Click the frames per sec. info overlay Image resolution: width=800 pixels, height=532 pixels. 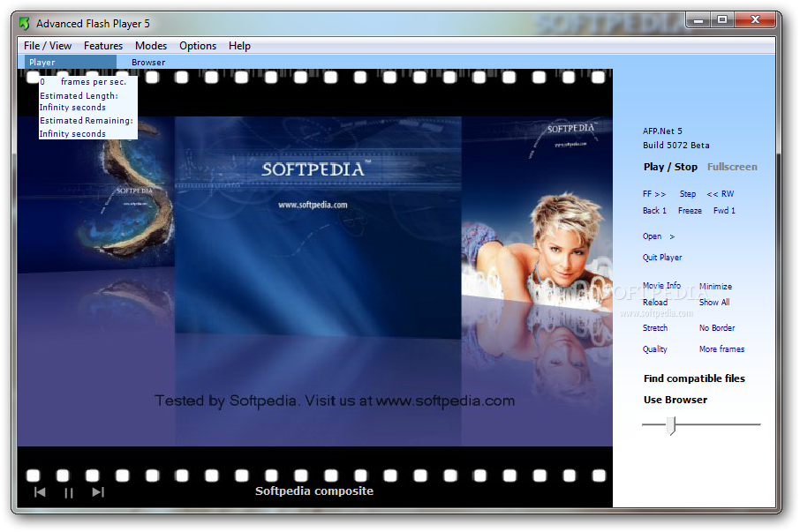point(87,108)
